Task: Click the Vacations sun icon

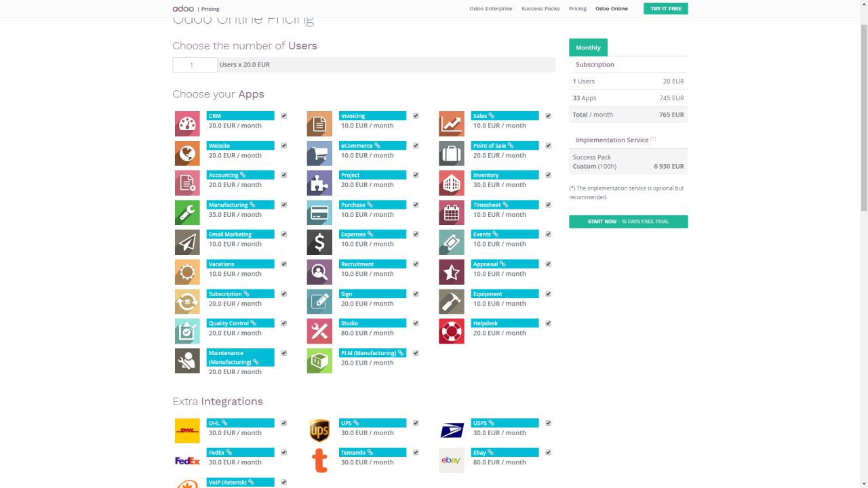Action: pos(187,272)
